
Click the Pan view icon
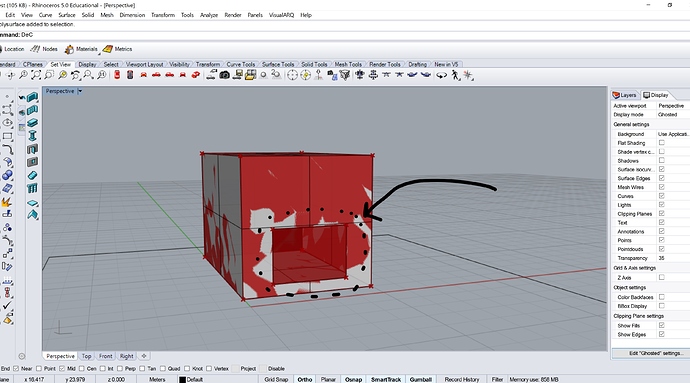point(10,75)
